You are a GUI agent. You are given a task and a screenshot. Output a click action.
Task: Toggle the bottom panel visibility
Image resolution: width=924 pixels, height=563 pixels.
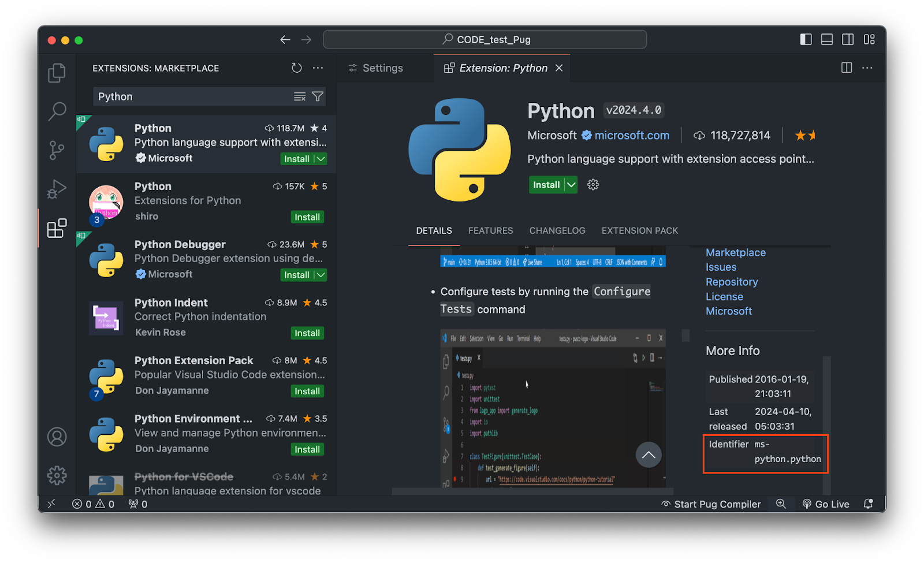point(826,39)
